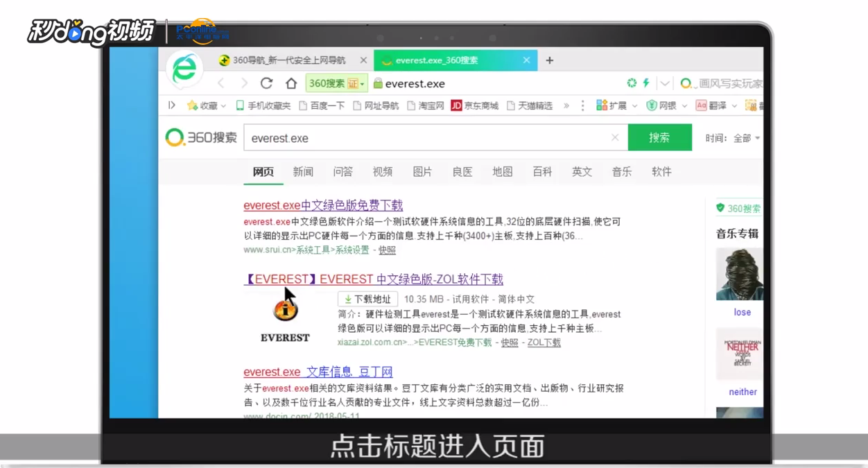The height and width of the screenshot is (468, 868).
Task: Click the neither album cover thumbnail
Action: click(x=740, y=354)
